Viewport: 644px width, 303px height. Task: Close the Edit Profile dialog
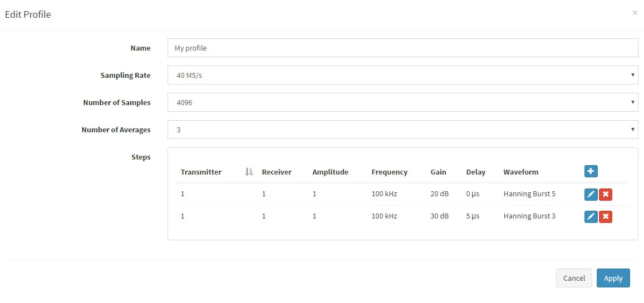(635, 12)
